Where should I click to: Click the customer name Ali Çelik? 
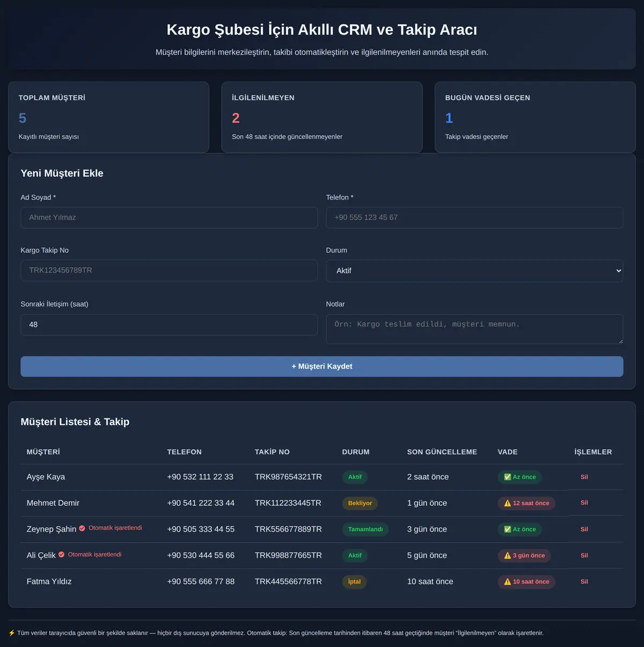tap(41, 555)
